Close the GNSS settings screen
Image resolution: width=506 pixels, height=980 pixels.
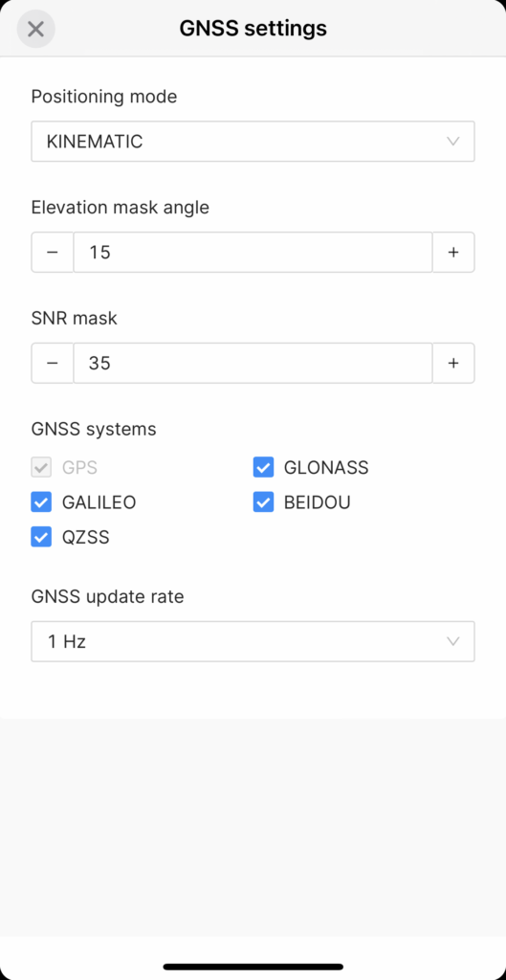(35, 29)
